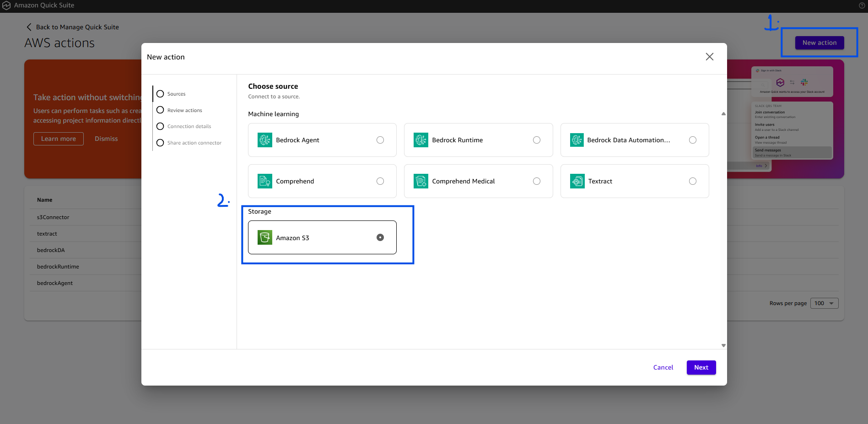
Task: Click the Name column header
Action: point(44,200)
